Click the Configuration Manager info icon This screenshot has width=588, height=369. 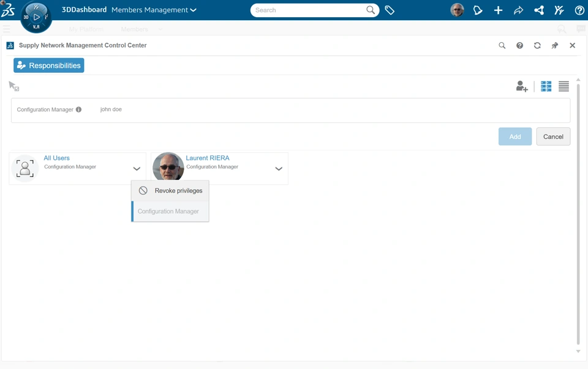pos(79,110)
